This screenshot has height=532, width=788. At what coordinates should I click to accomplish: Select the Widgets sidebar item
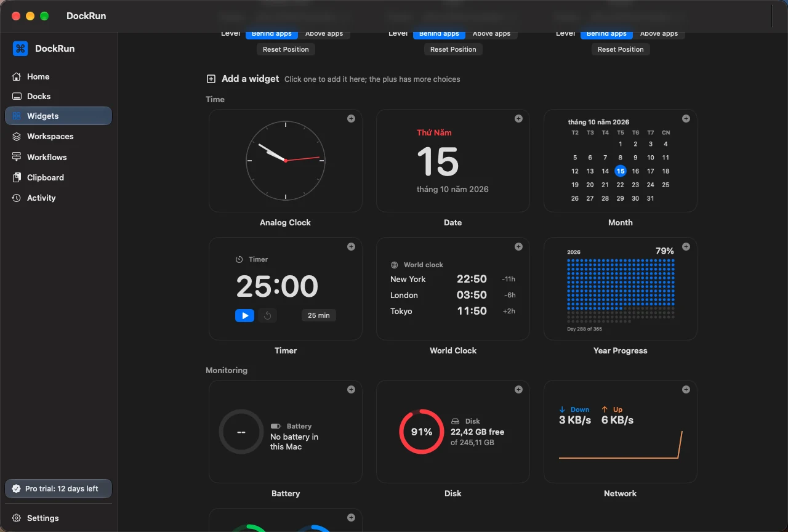coord(58,116)
